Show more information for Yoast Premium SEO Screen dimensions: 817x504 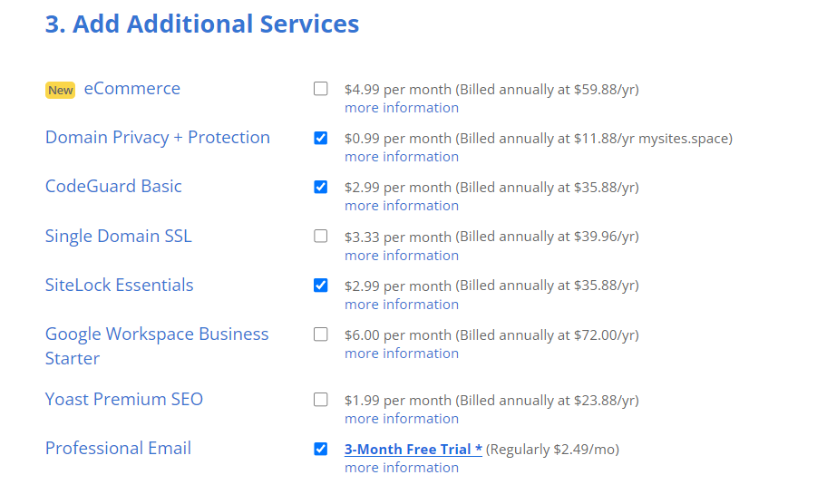402,419
